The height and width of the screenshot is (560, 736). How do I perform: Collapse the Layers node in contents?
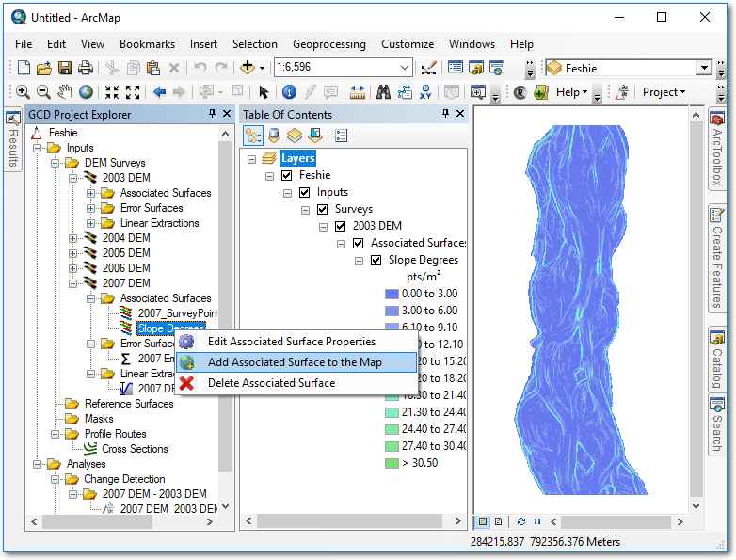pos(251,159)
